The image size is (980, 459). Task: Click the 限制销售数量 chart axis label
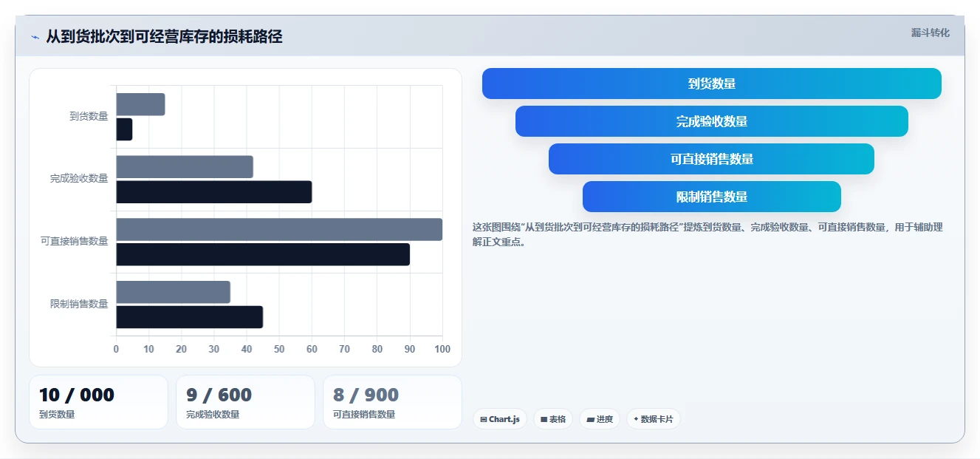(79, 304)
